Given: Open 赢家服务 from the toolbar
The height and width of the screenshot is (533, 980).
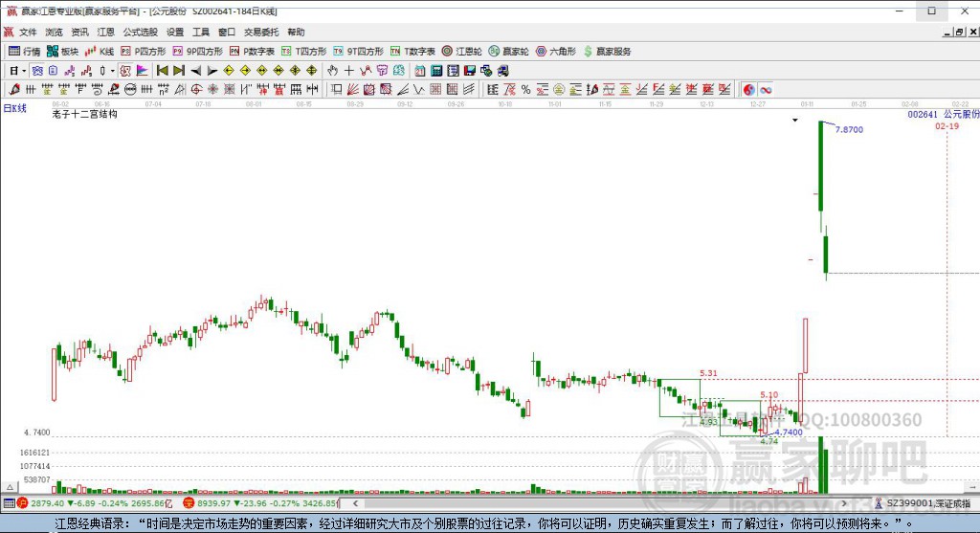Looking at the screenshot, I should tap(608, 52).
